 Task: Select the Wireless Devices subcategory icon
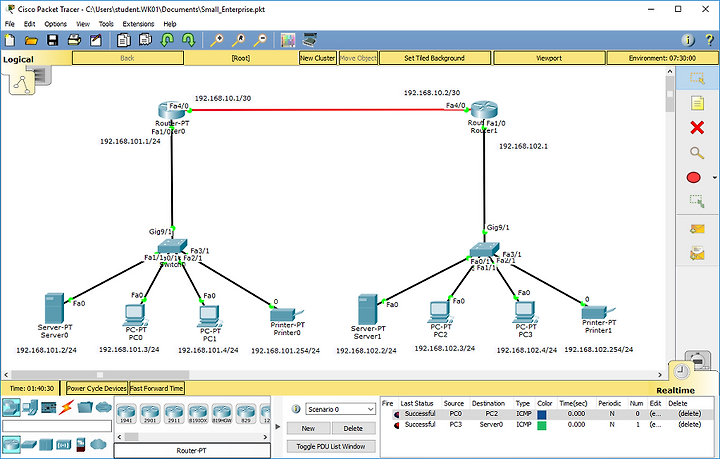pyautogui.click(x=63, y=445)
